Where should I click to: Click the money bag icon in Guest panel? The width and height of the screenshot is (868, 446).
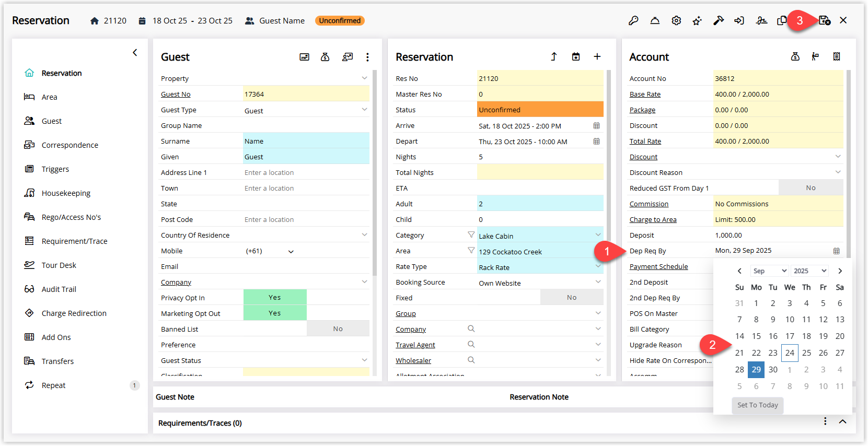tap(325, 57)
